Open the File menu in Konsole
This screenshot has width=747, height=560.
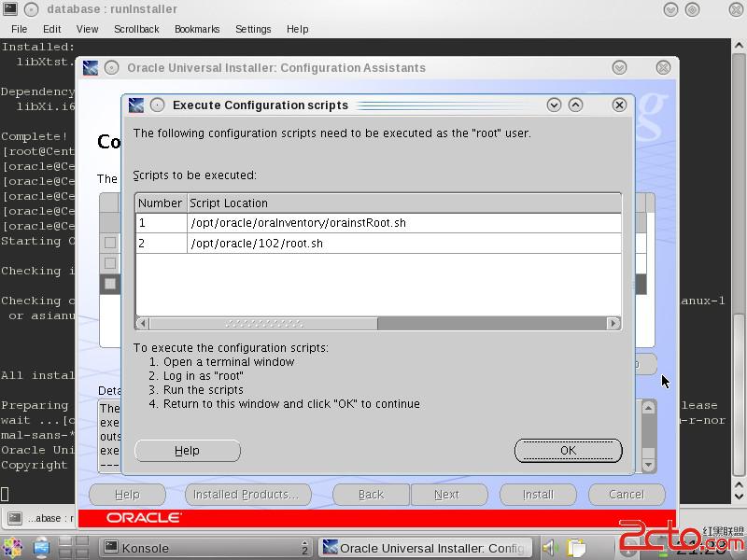(19, 29)
